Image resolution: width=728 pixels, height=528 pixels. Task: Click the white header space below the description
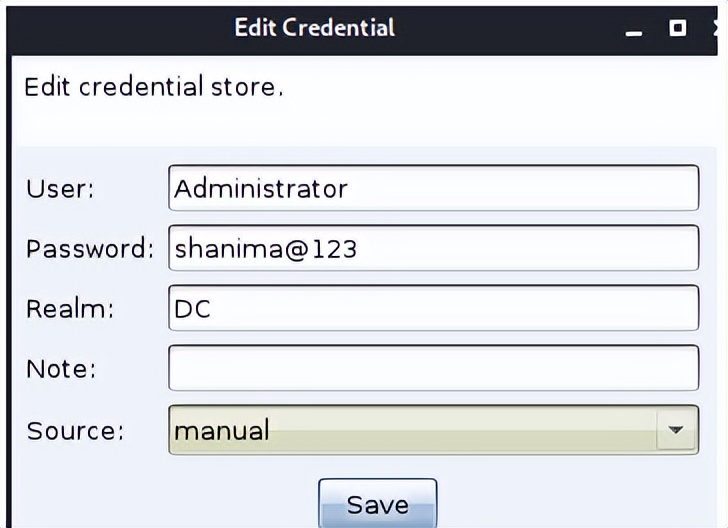[x=360, y=125]
